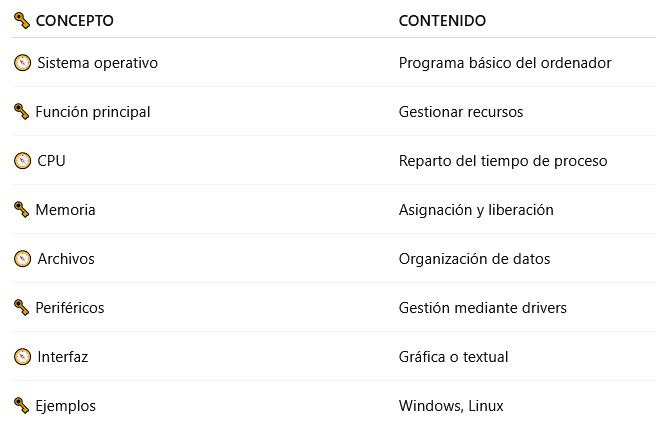Click the key icon next to Periféricos
Image resolution: width=656 pixels, height=442 pixels.
point(22,308)
